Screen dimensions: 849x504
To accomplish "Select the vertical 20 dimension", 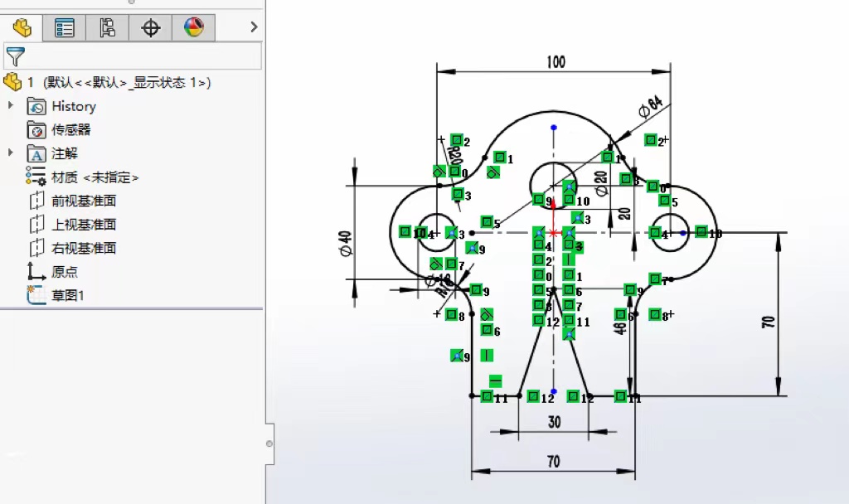I will [624, 214].
